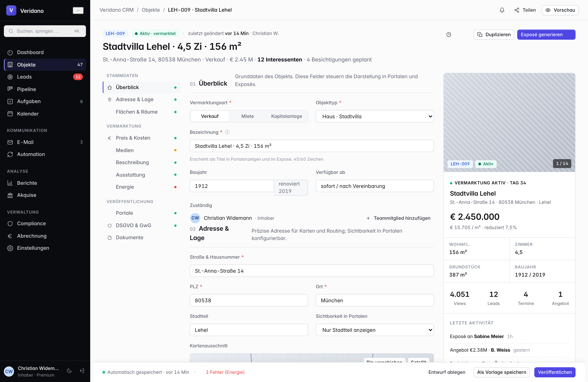The image size is (588, 382).
Task: Focus the PLZ field
Action: tap(248, 301)
